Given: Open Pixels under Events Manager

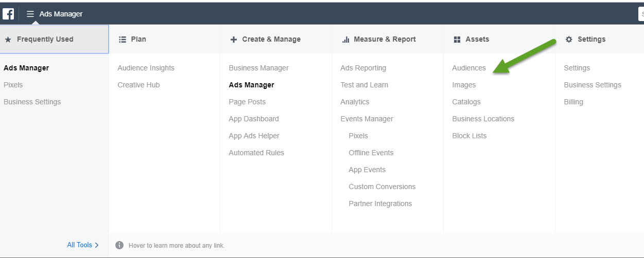Looking at the screenshot, I should pyautogui.click(x=358, y=136).
